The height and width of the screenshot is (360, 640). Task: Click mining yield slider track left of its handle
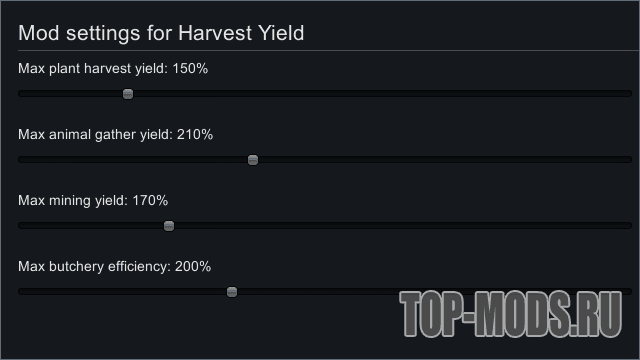click(91, 226)
